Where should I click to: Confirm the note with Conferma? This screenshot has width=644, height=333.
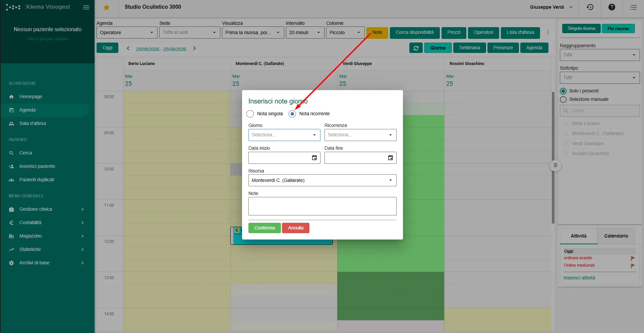point(265,228)
